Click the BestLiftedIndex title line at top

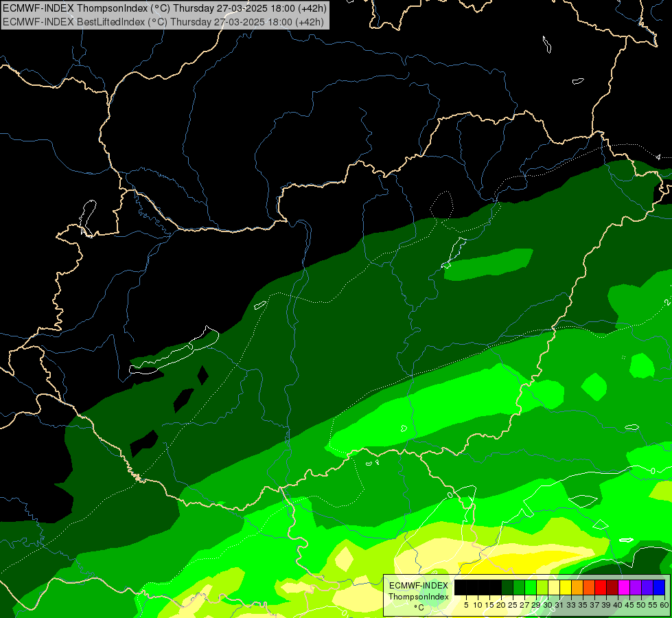(163, 22)
